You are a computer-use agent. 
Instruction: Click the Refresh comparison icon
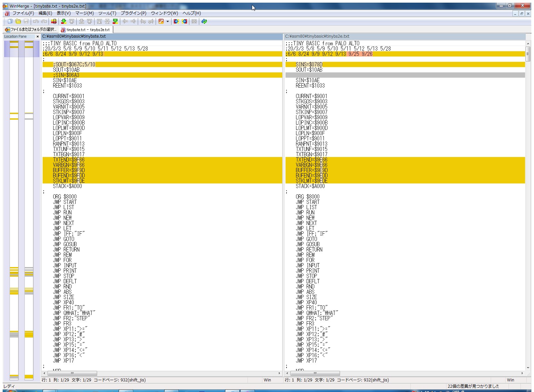(x=204, y=21)
